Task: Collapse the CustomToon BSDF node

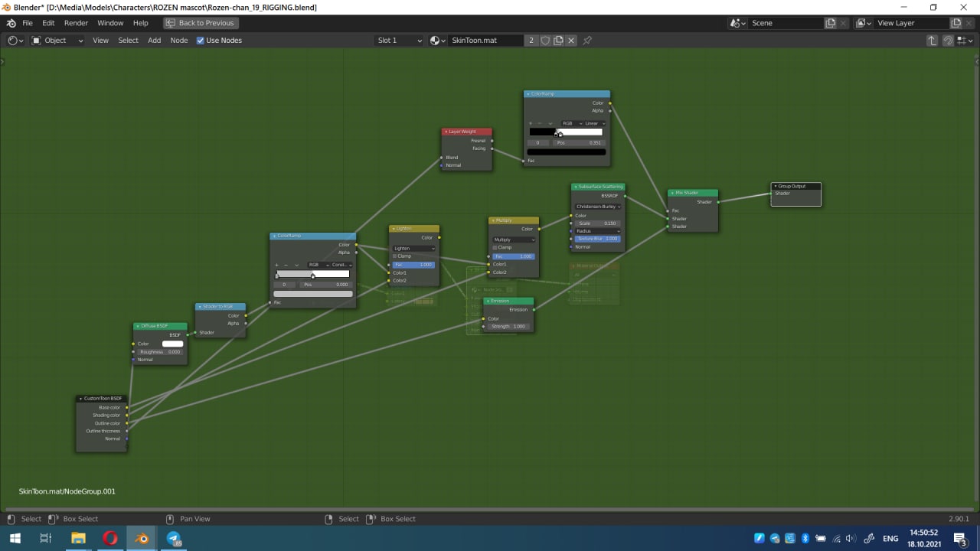Action: [80, 399]
